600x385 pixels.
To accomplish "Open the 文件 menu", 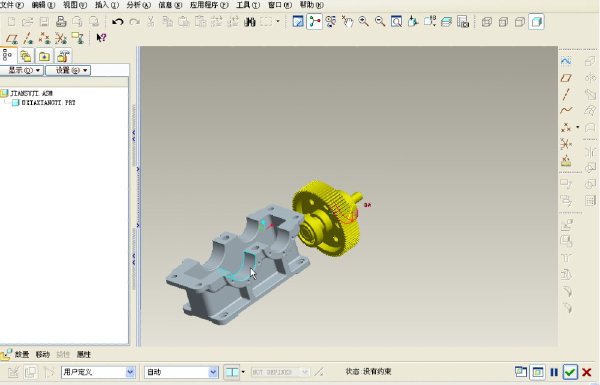I will pyautogui.click(x=11, y=5).
